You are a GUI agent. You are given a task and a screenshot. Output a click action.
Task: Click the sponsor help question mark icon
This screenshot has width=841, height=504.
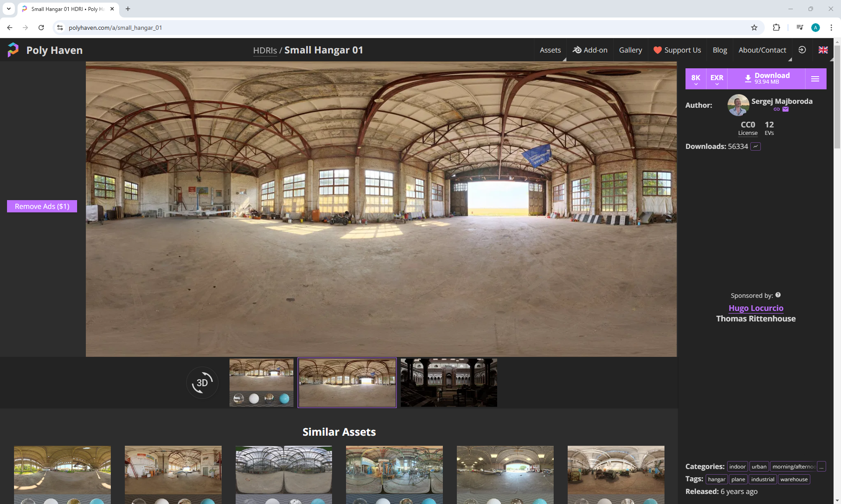point(778,295)
